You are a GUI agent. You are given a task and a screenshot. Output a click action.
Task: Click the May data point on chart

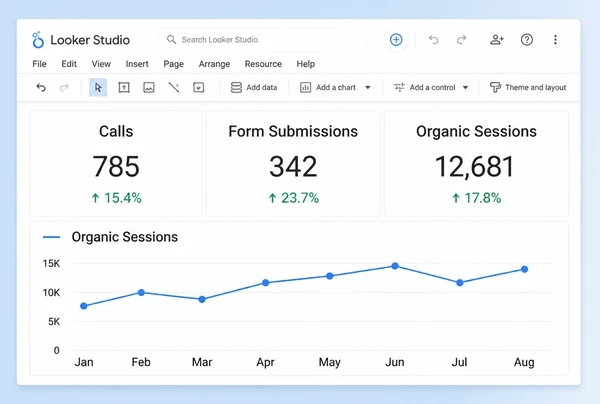click(330, 276)
